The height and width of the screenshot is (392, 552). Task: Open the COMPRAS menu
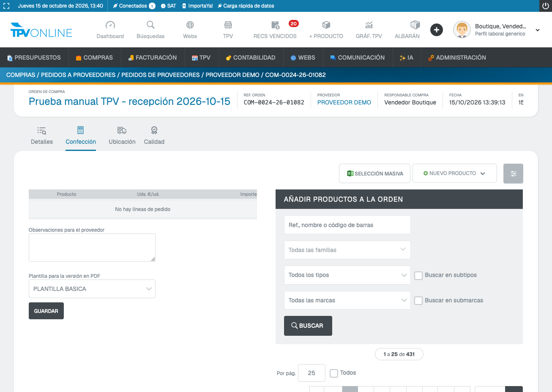(94, 58)
